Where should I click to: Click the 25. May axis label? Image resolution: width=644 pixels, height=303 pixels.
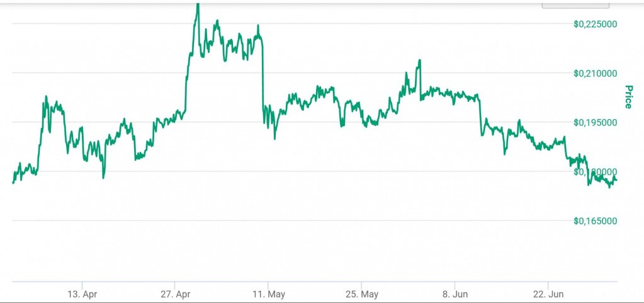(361, 294)
